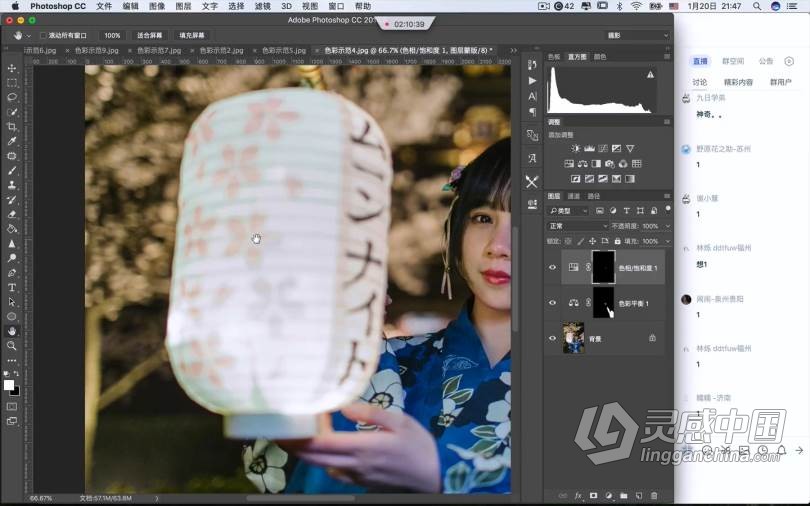Add a Color Balance adjustment from Adjustments panel
Screen dimensions: 810x506
(x=583, y=164)
